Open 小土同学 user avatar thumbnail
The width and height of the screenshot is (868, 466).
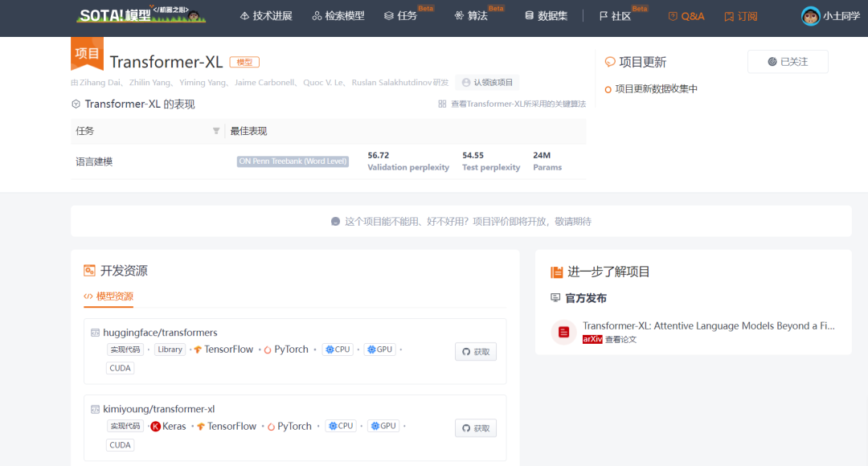point(810,15)
